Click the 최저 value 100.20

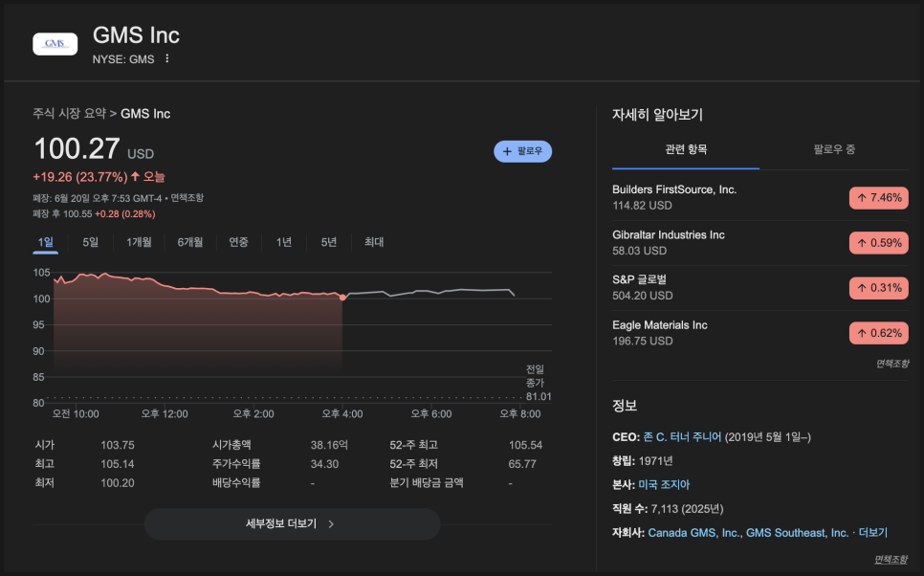pyautogui.click(x=118, y=483)
